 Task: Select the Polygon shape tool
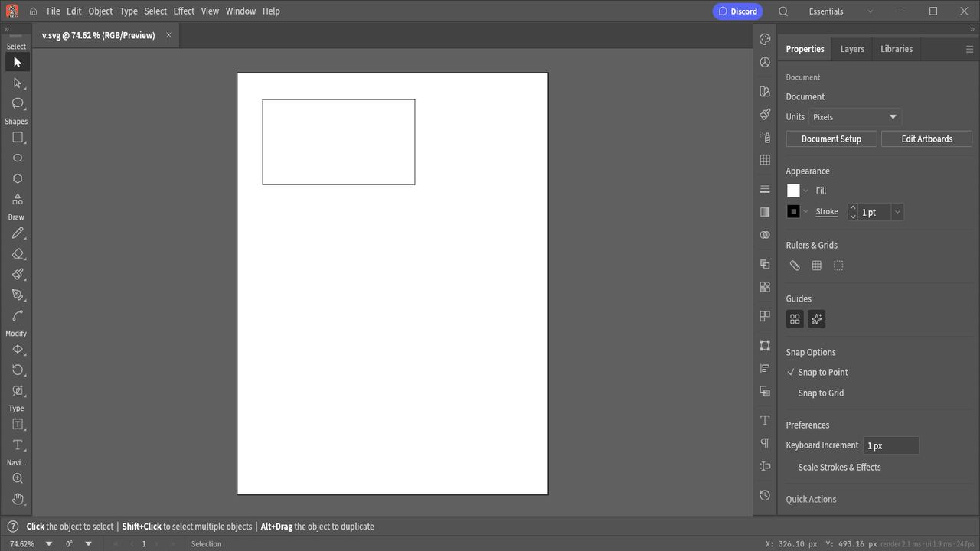[17, 178]
